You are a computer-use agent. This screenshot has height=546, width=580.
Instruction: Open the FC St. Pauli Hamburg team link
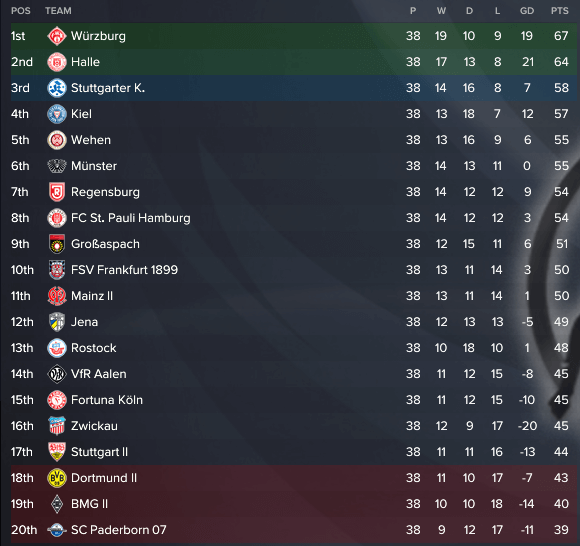point(131,218)
